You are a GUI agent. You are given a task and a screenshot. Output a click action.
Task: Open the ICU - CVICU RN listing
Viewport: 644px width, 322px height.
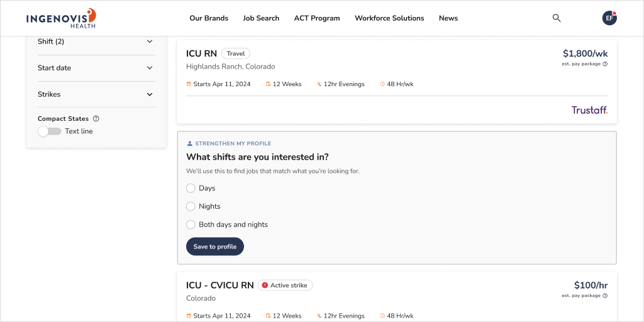click(x=219, y=285)
